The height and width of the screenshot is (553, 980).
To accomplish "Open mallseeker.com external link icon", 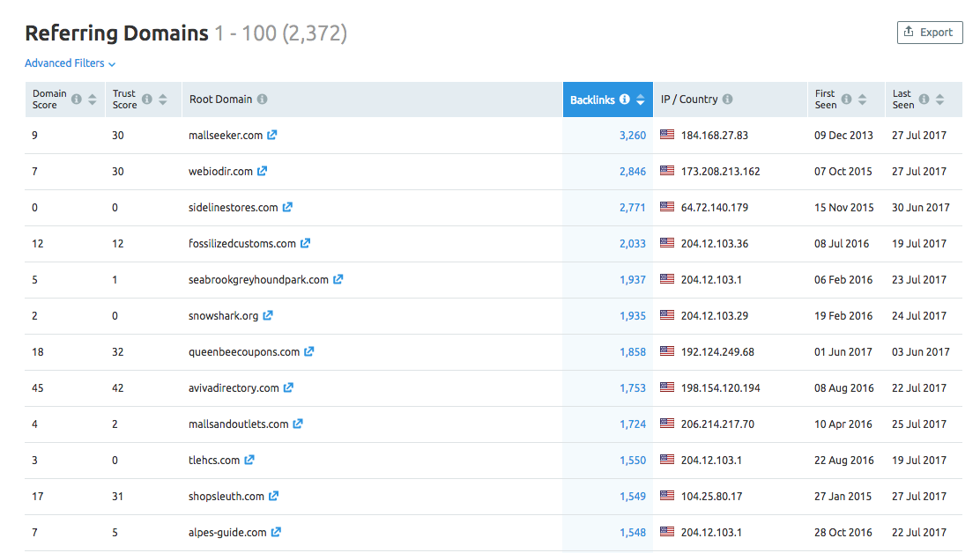I will pos(271,135).
